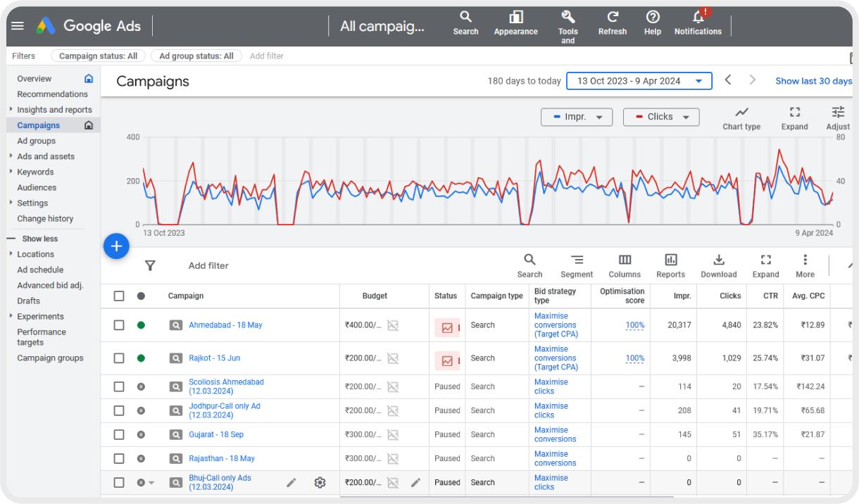The width and height of the screenshot is (859, 504).
Task: Open Search in the top bar
Action: coord(465,23)
